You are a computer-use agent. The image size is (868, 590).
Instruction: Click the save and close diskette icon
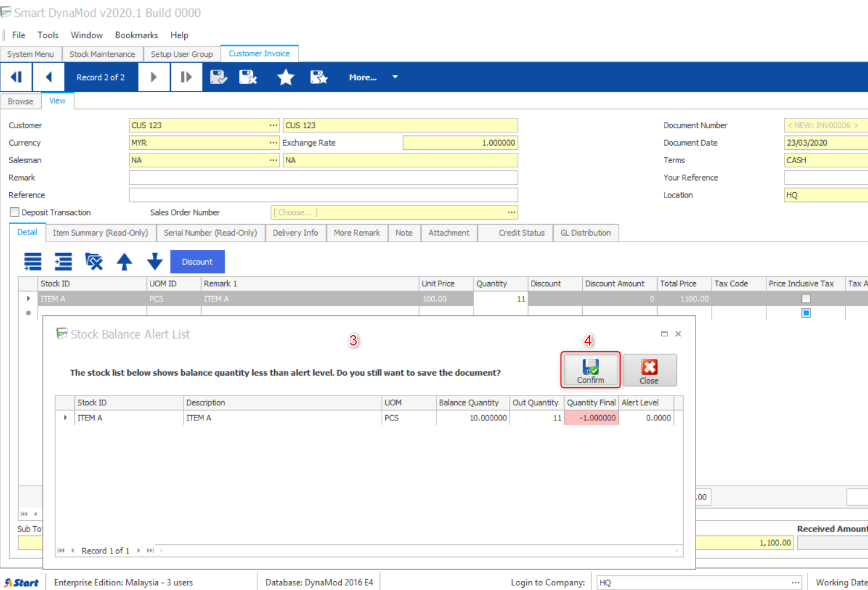248,77
